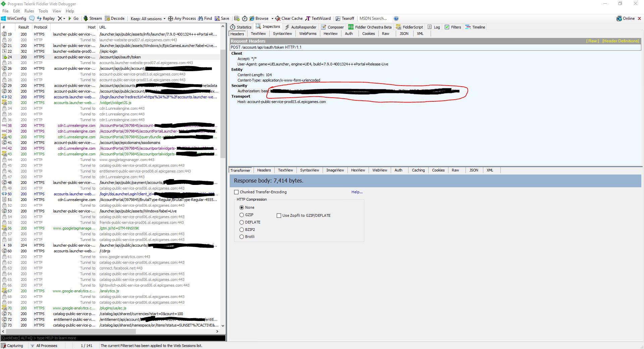Click the blue help icon
This screenshot has height=349, width=644.
click(396, 18)
